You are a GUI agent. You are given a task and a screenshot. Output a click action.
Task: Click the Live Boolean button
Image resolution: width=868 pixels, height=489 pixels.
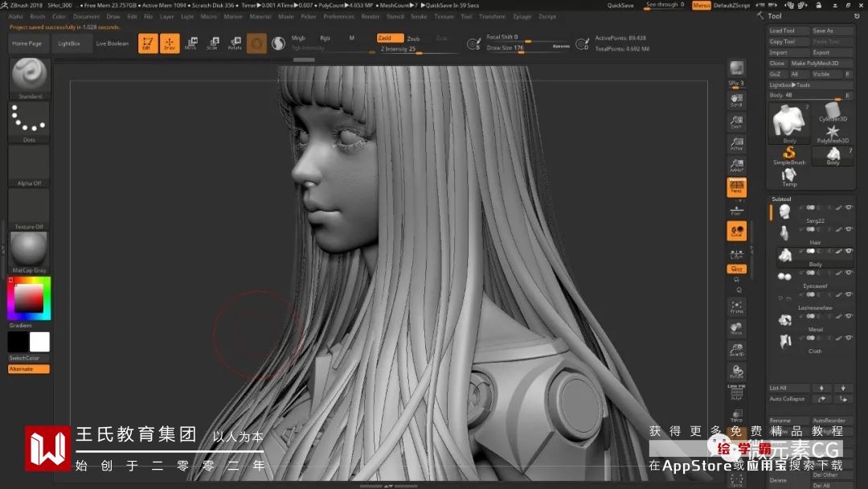tap(113, 43)
